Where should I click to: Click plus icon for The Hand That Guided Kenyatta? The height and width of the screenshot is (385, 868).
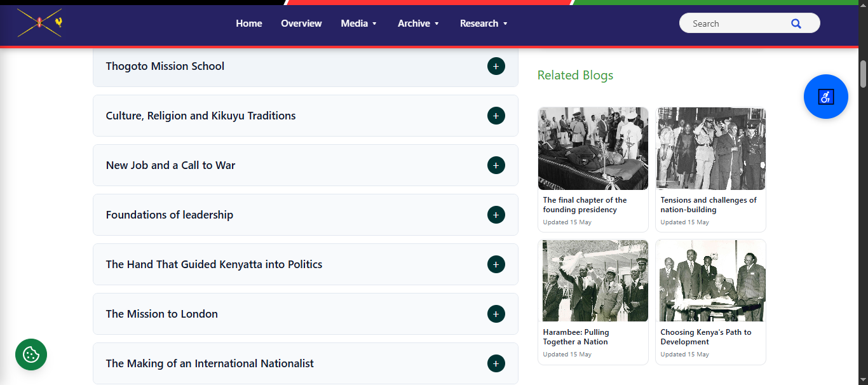pyautogui.click(x=496, y=264)
